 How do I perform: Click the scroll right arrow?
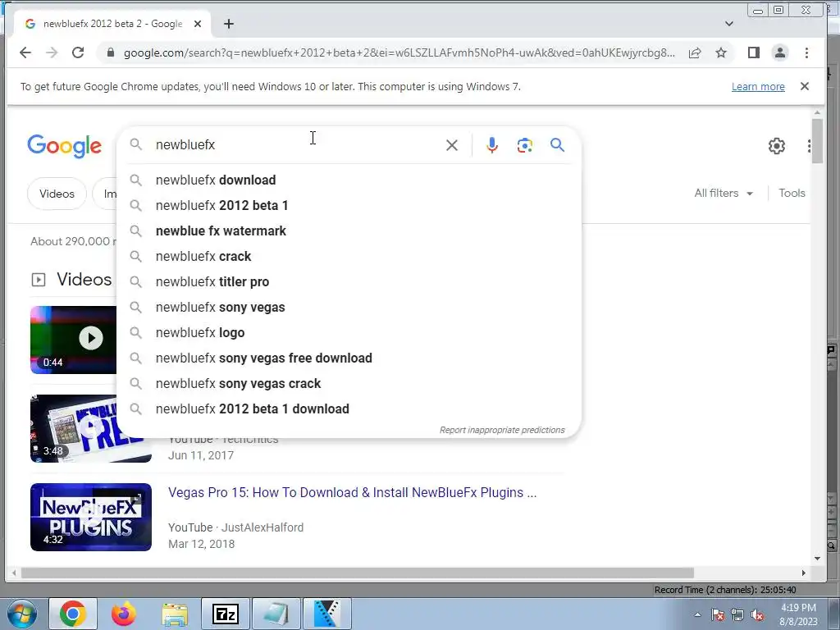coord(804,573)
